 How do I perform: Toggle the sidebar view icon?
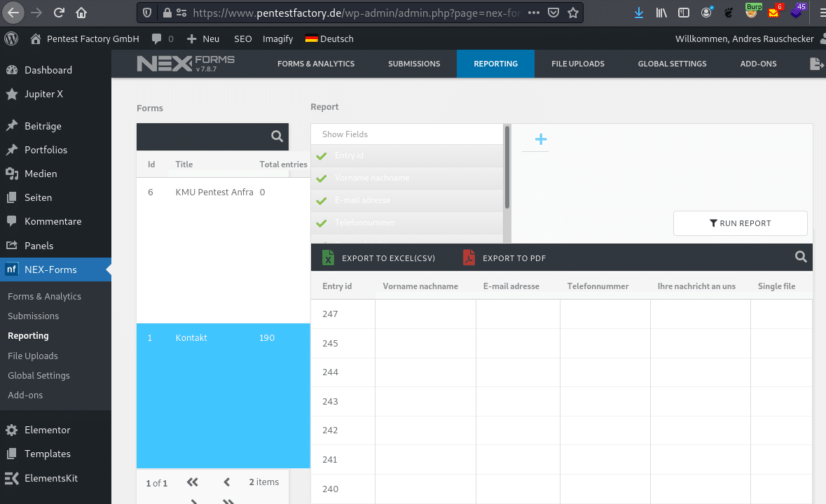click(684, 13)
